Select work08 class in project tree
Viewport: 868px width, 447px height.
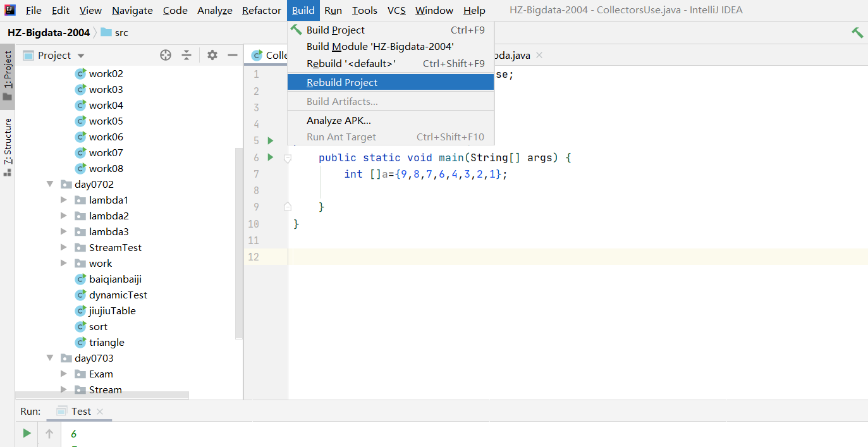(x=99, y=168)
